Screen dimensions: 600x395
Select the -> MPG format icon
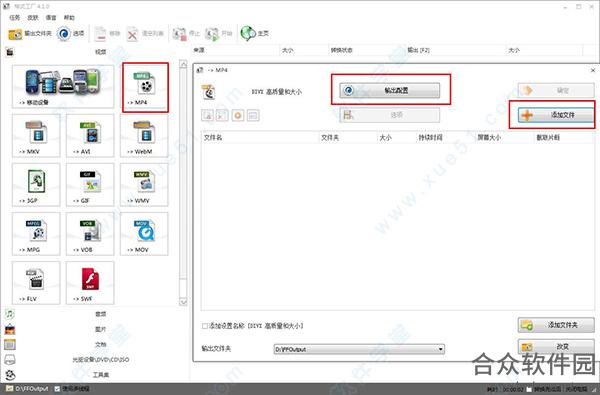(36, 234)
